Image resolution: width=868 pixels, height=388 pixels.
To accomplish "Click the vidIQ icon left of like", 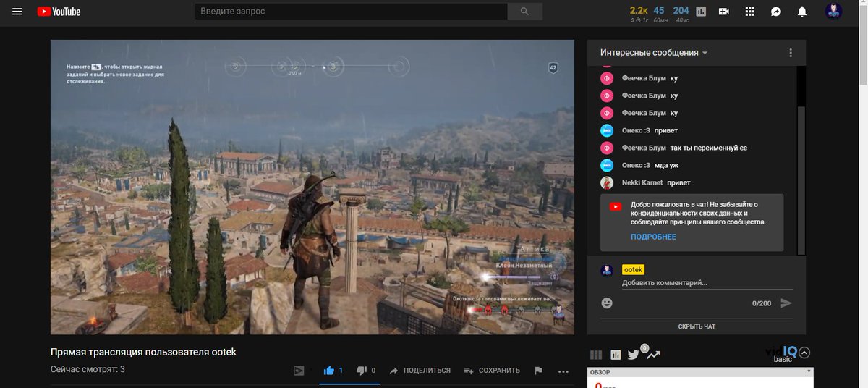I will (299, 371).
